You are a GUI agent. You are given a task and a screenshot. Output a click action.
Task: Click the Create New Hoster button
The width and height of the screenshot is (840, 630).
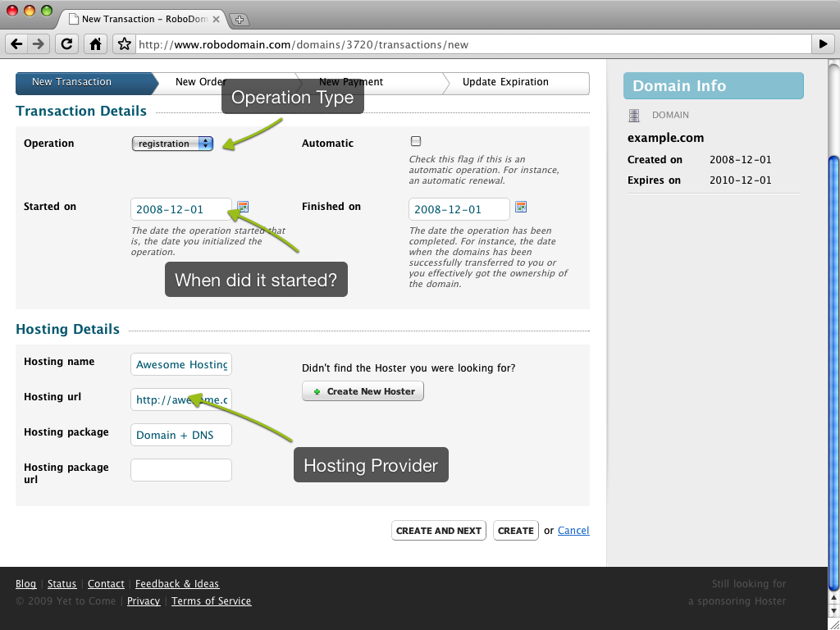[363, 391]
